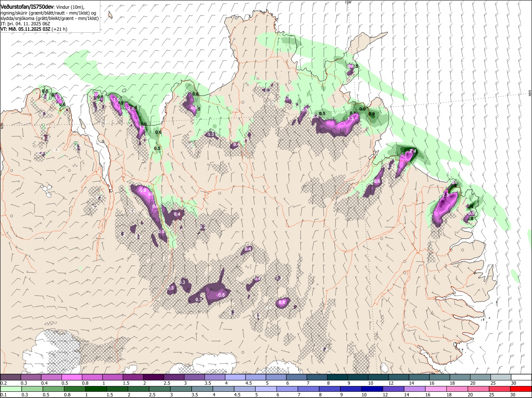Click the 'rigning/skúrir (grænt/blátt/rautt' legend line
The width and height of the screenshot is (532, 398).
(x=48, y=13)
